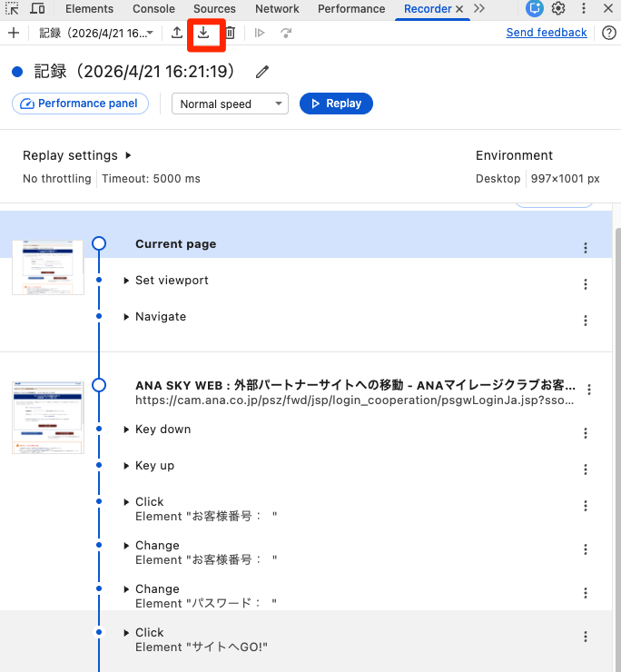The width and height of the screenshot is (621, 672).
Task: Close the Recorder tab with X
Action: pos(459,9)
